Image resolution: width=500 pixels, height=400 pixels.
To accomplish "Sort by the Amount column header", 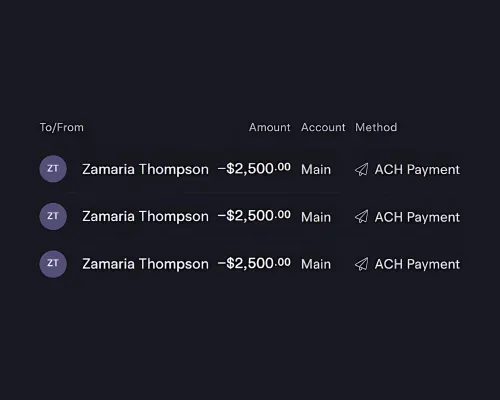I will [270, 127].
